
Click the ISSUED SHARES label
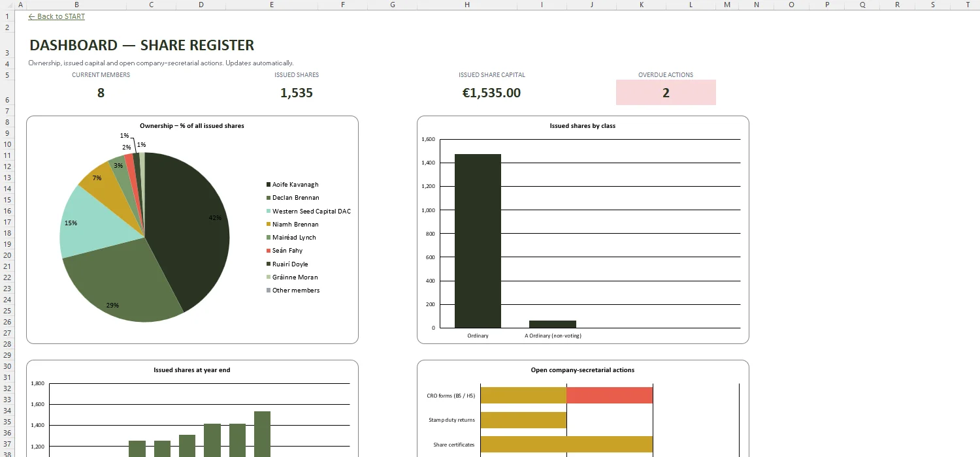click(297, 75)
